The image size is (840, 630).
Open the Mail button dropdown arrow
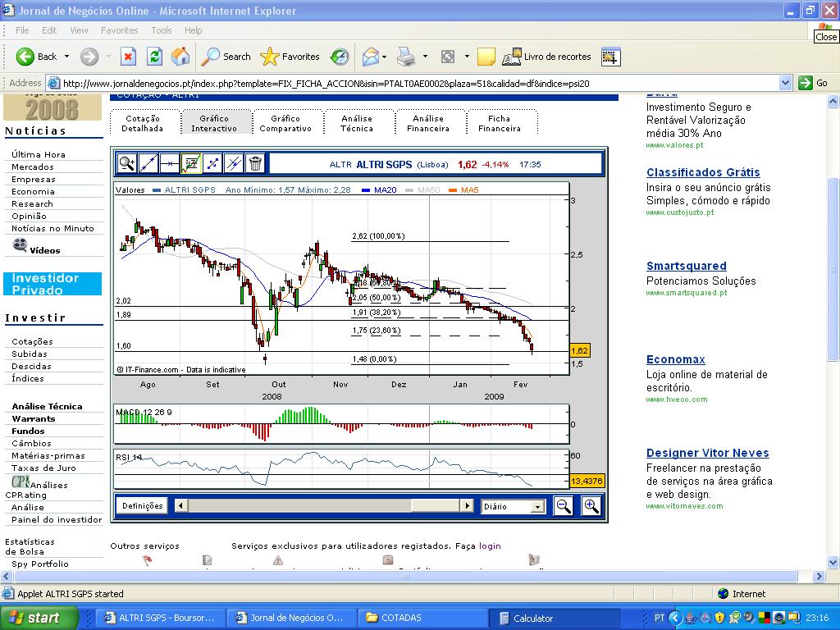385,57
